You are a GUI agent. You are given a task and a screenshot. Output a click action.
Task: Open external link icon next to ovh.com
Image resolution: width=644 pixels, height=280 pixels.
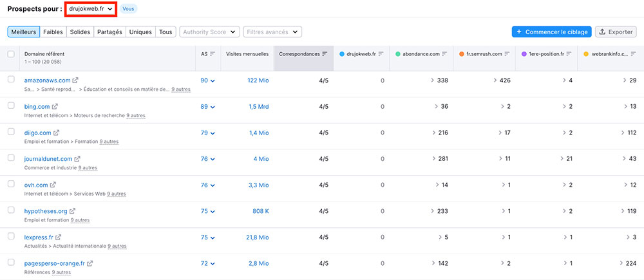[53, 185]
